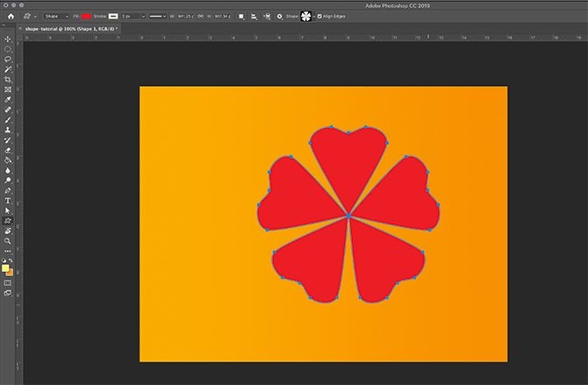Open the stroke line type dropdown
This screenshot has width=588, height=385.
tap(156, 16)
